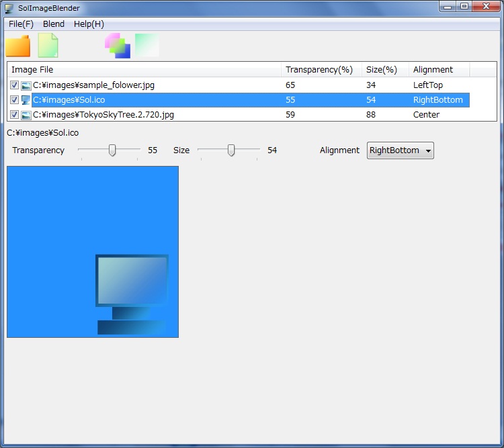Click the SolImageBlender title bar app icon
The height and width of the screenshot is (448, 504).
[9, 8]
